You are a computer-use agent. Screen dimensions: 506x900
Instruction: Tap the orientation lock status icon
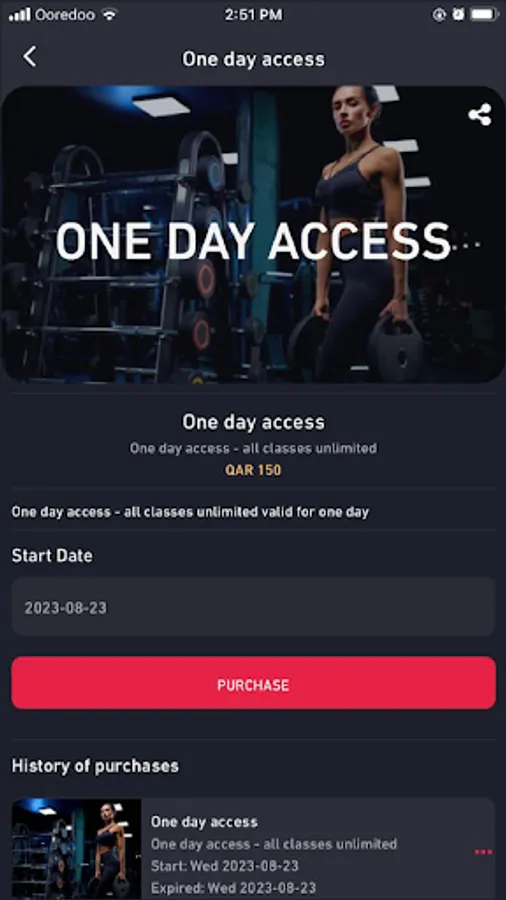(439, 15)
